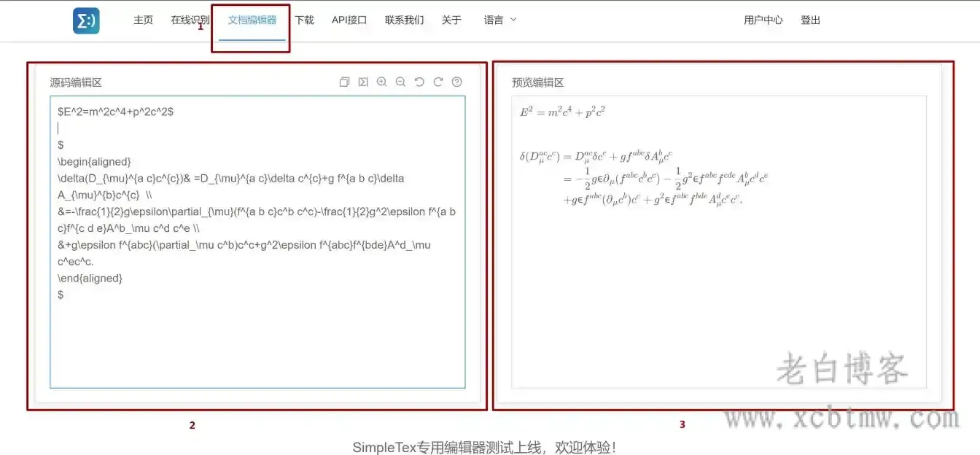The image size is (980, 455).
Task: Zoom in on the preview
Action: pyautogui.click(x=381, y=82)
